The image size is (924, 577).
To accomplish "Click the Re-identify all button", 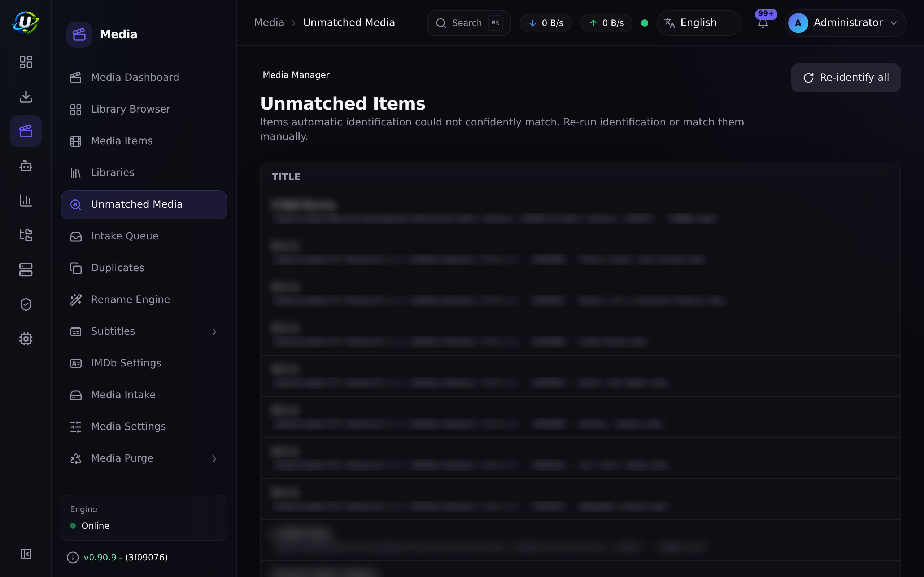I will [845, 78].
